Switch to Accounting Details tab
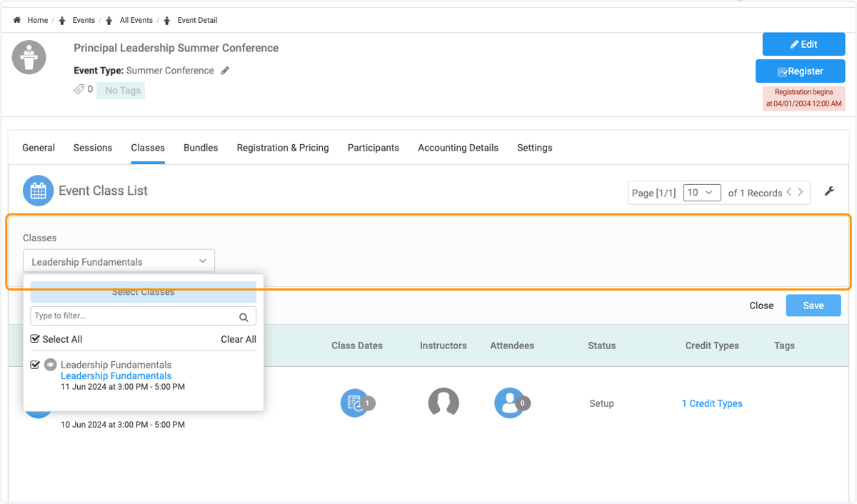 [x=458, y=148]
